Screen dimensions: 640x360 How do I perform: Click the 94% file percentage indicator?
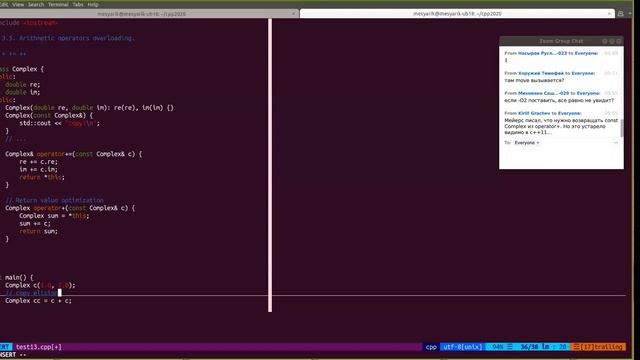pos(498,347)
